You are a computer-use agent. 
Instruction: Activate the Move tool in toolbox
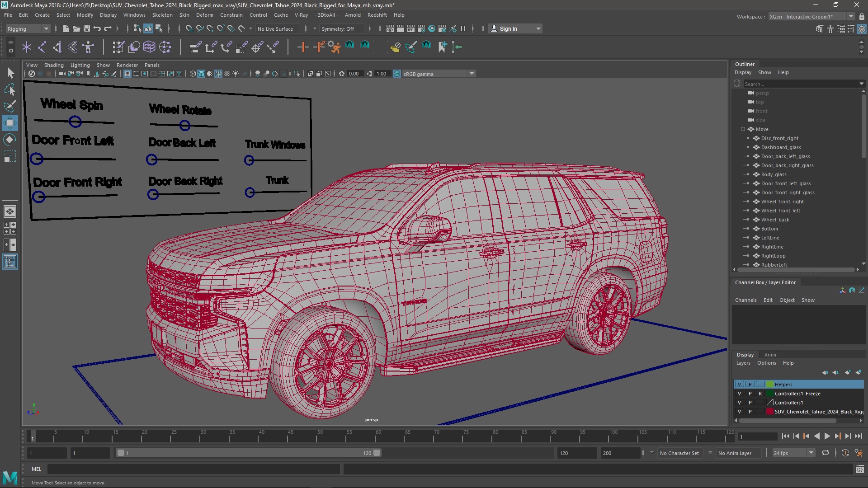(x=10, y=123)
